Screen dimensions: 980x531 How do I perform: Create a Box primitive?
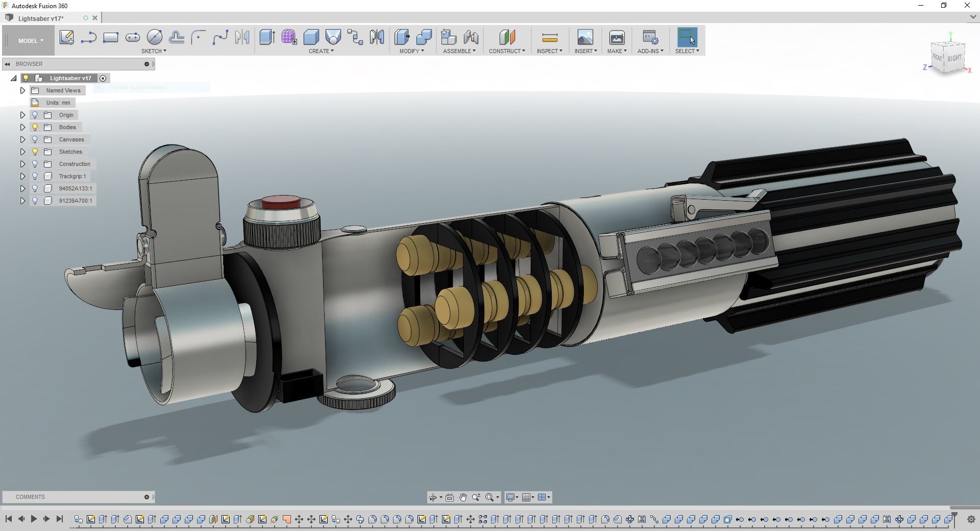(x=311, y=37)
